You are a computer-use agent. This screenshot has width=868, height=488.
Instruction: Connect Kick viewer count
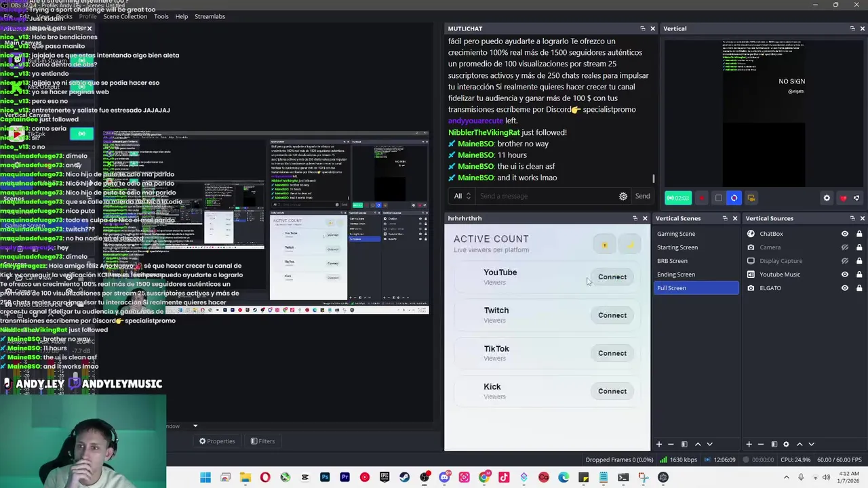point(612,391)
